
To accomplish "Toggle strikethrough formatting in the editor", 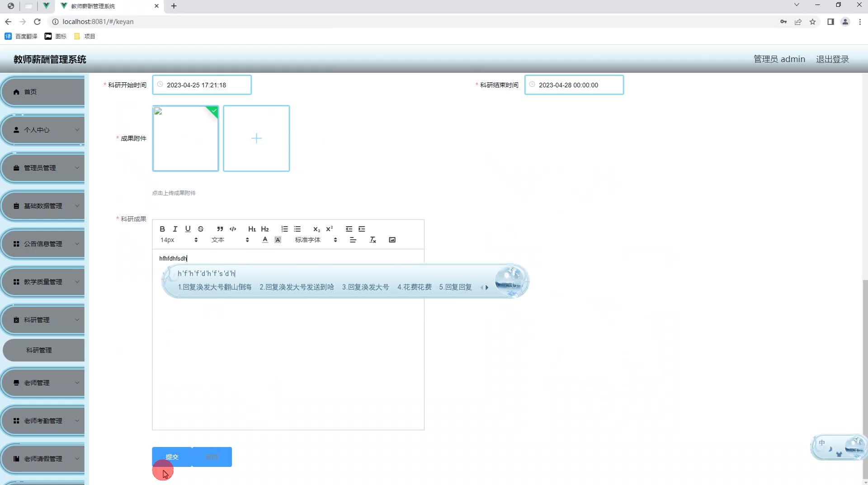I will (x=201, y=229).
